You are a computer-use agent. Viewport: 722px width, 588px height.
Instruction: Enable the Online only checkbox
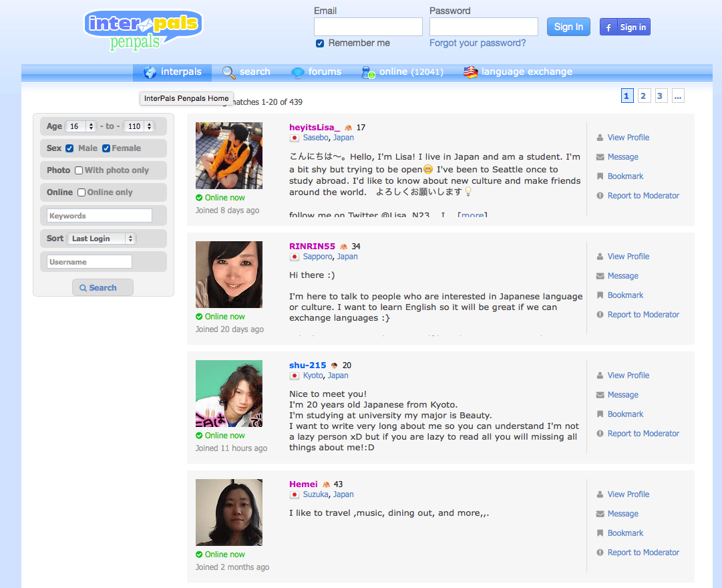[x=81, y=192]
